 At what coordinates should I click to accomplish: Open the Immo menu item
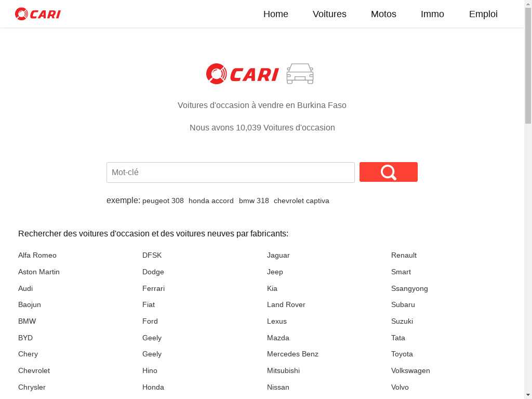pyautogui.click(x=432, y=14)
